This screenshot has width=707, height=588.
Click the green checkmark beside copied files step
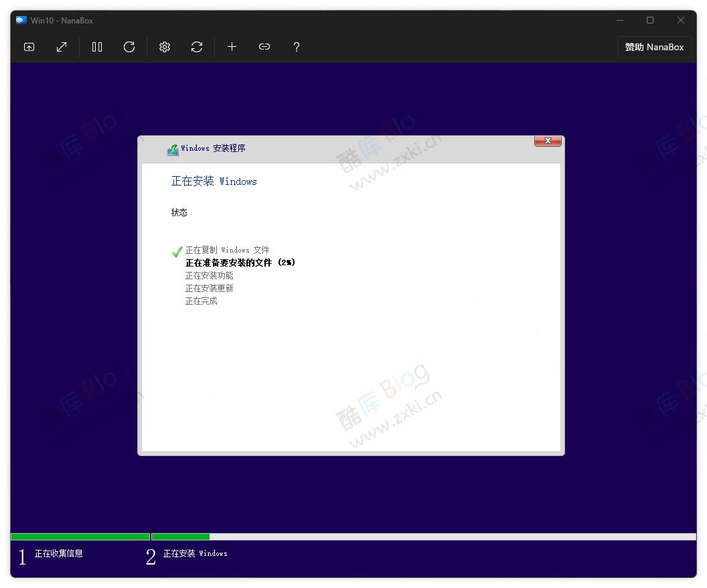pos(176,252)
